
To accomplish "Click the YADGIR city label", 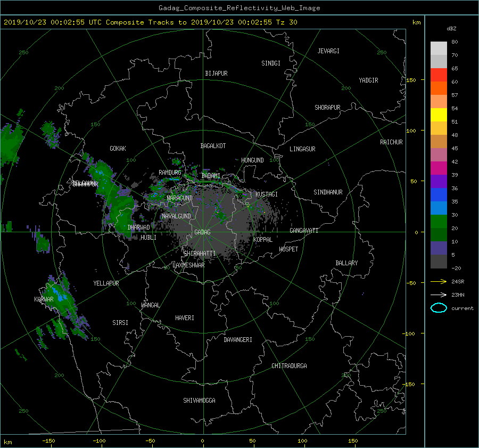I will pyautogui.click(x=368, y=80).
